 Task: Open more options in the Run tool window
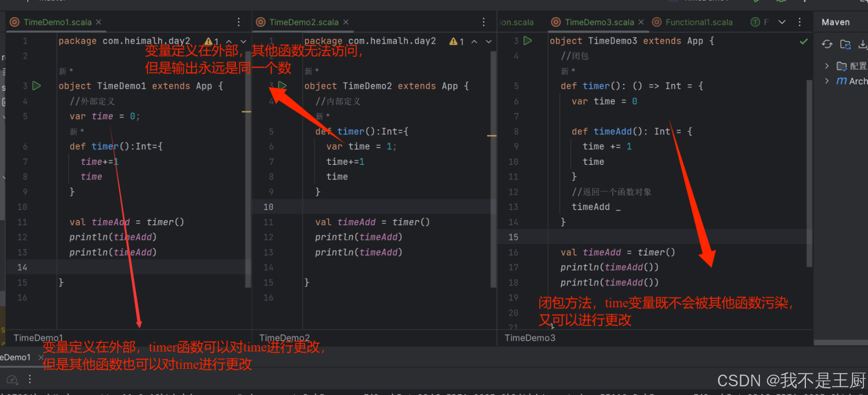point(30,379)
